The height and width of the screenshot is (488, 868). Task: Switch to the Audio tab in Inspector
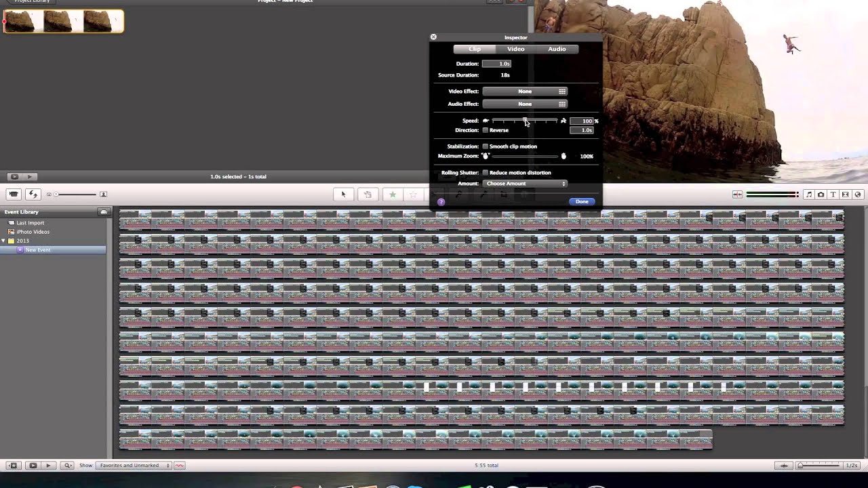557,49
